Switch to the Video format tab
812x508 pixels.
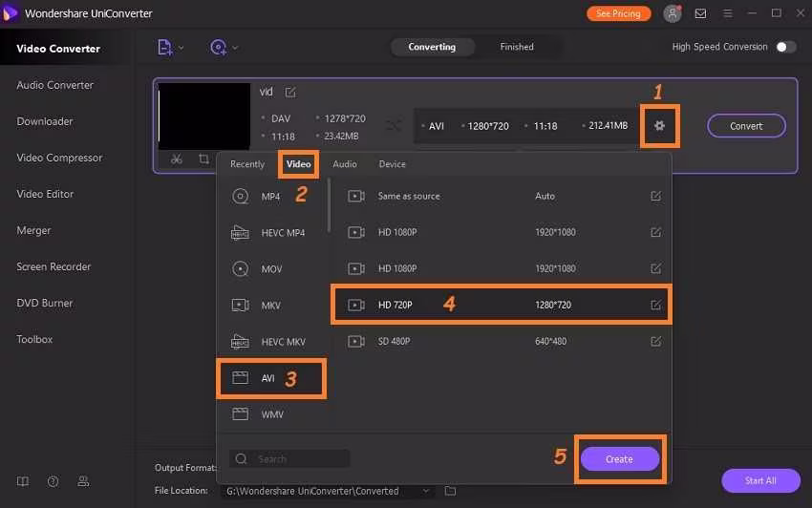pyautogui.click(x=298, y=164)
